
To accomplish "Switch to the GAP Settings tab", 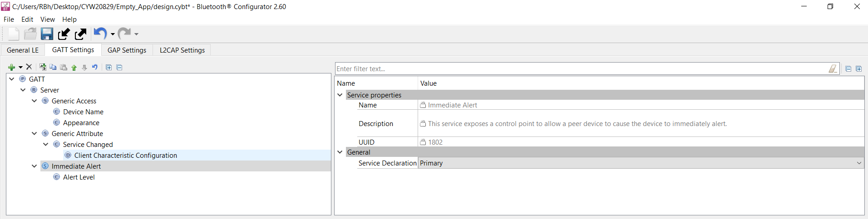I will point(127,50).
